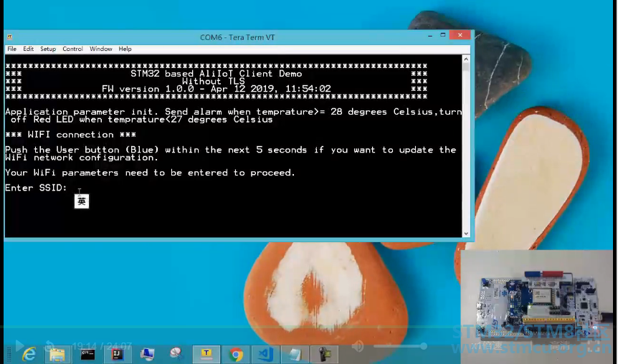
Task: Open the computer monitor taskbar icon
Action: [147, 355]
